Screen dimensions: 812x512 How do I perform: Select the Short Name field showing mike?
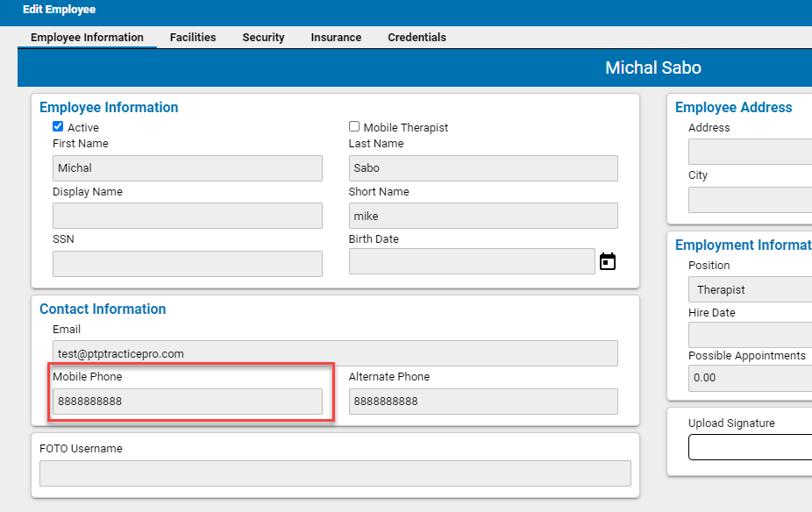484,215
